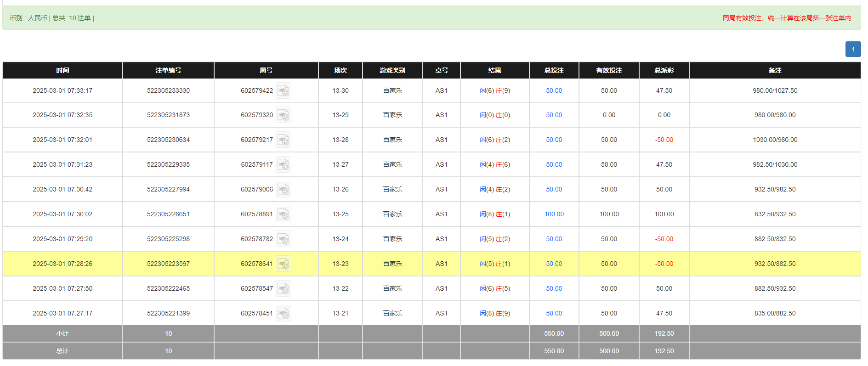Click the 有效投注 column header
This screenshot has height=366, width=868.
coord(609,70)
